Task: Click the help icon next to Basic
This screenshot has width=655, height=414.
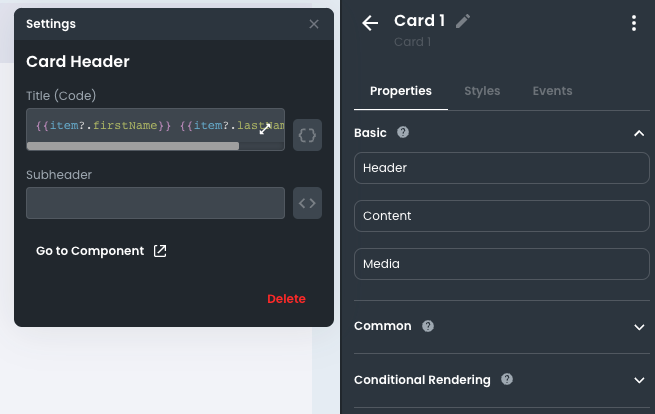Action: point(403,132)
